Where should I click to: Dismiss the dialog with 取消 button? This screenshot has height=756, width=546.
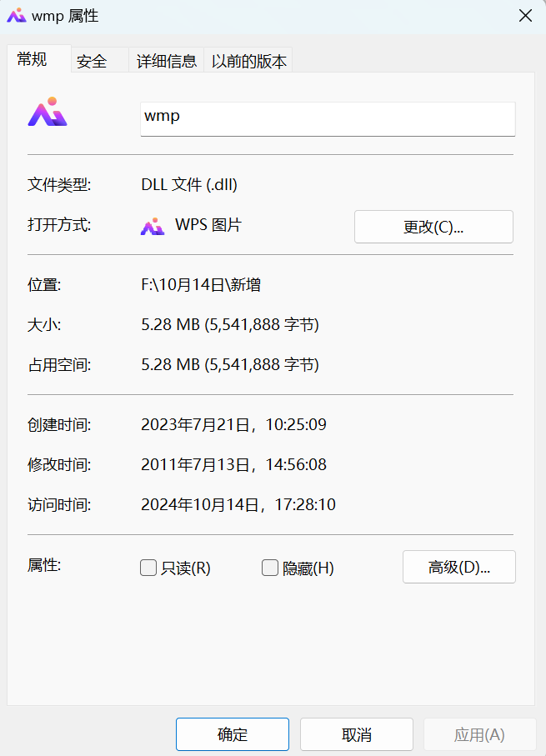tap(357, 734)
